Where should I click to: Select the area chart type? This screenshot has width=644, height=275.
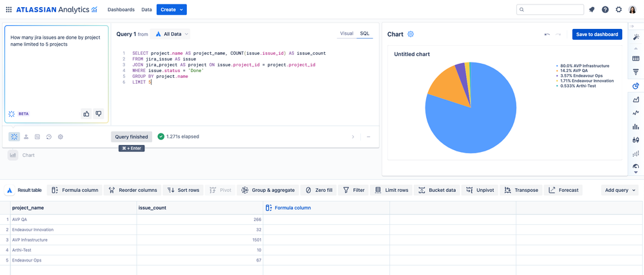[636, 99]
